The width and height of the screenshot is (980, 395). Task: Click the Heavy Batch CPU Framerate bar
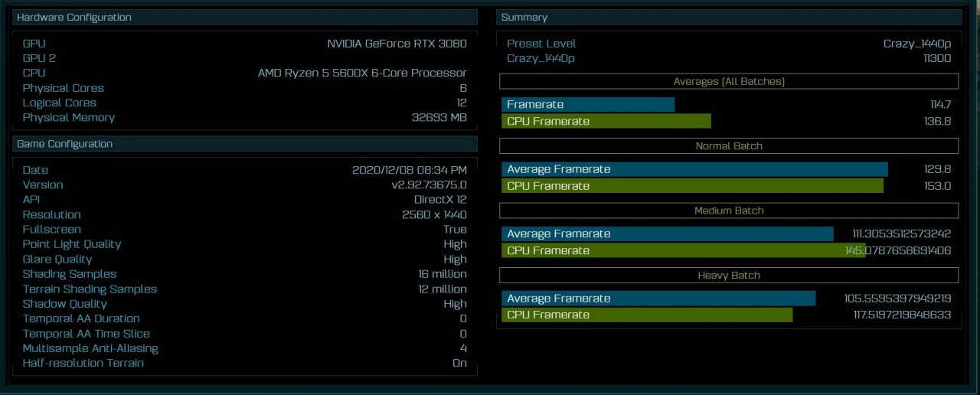tap(648, 315)
